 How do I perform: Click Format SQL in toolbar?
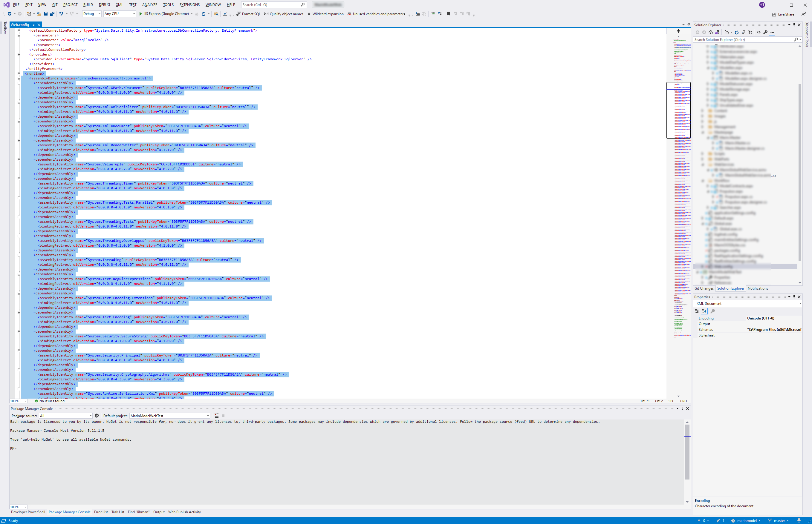point(248,14)
